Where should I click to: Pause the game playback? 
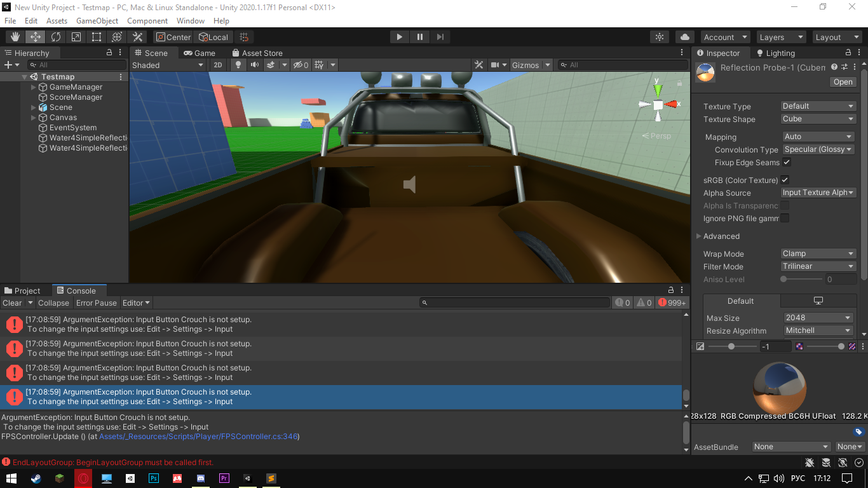tap(419, 37)
